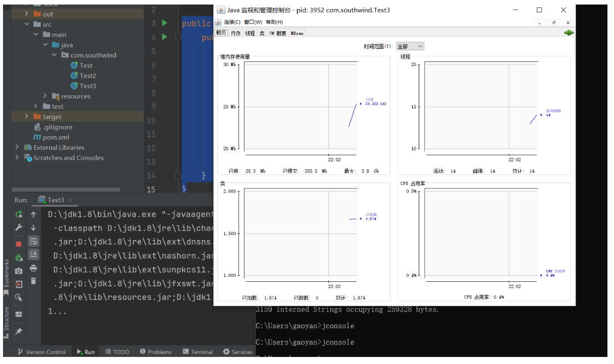Viewport: 614px width, 364px height.
Task: Toggle scroll to end in Run console
Action: pyautogui.click(x=33, y=254)
